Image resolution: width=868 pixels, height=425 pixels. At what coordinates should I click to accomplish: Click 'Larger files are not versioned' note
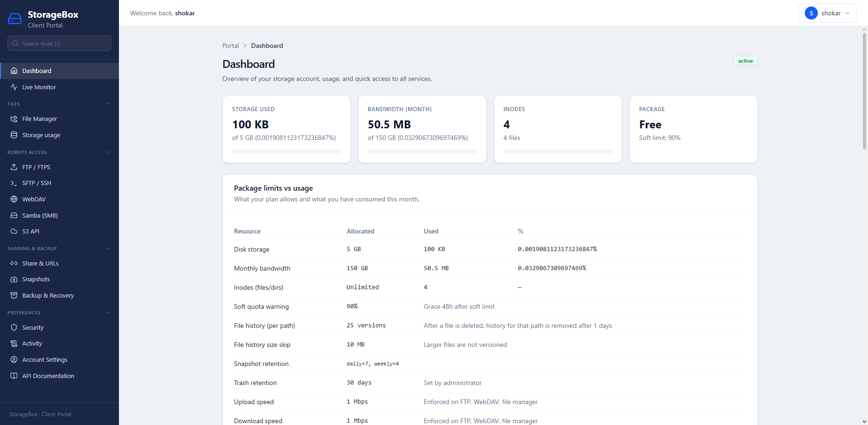[465, 345]
